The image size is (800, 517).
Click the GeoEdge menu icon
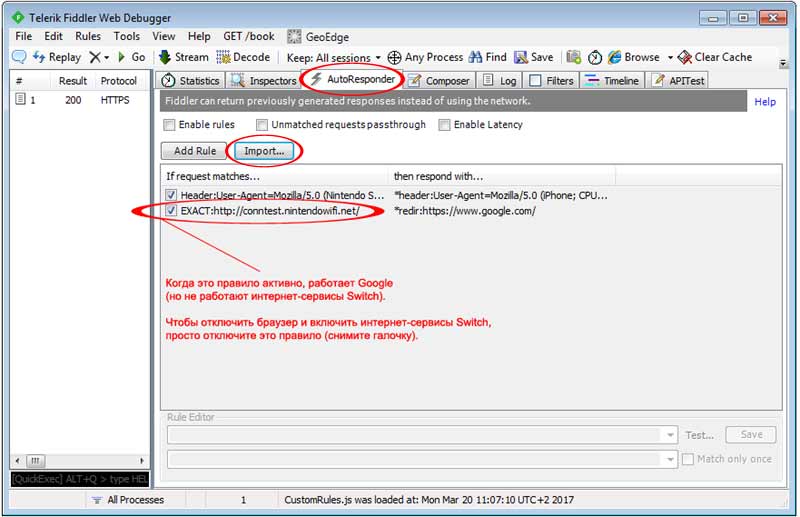[x=294, y=37]
